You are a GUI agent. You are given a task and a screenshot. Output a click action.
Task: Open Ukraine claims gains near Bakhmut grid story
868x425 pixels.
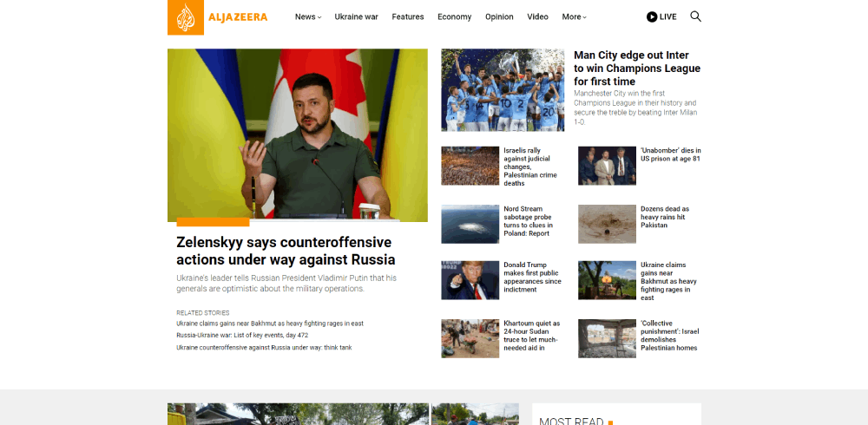(x=668, y=281)
